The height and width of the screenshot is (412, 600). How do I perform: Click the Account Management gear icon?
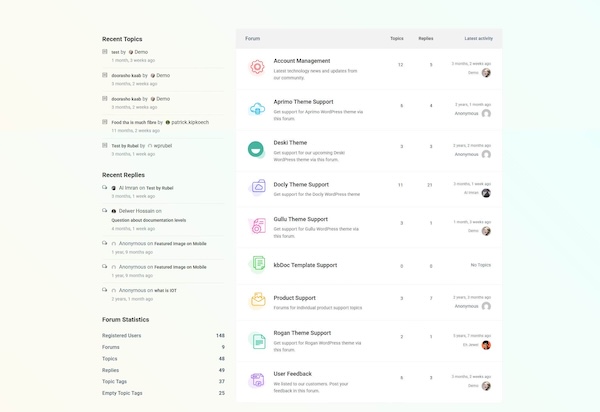257,67
